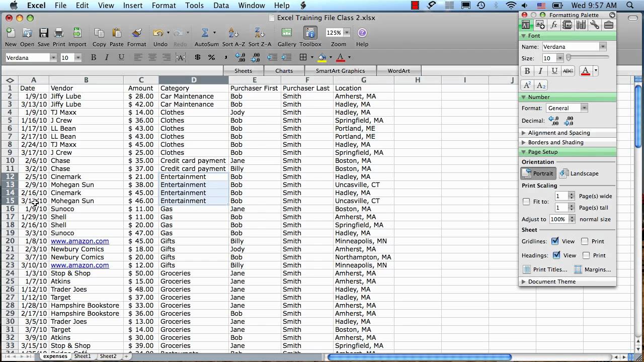Open the first www.amazon.com link in row 20
The image size is (644, 362).
coord(79,241)
